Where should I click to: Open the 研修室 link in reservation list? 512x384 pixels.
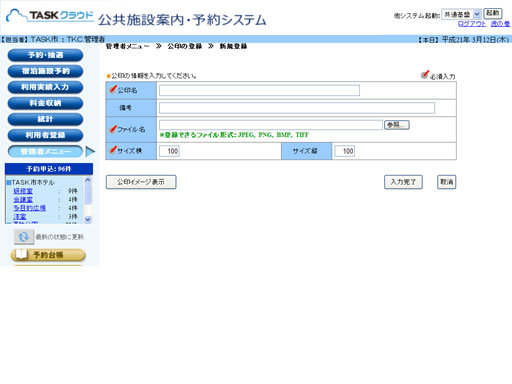(23, 191)
